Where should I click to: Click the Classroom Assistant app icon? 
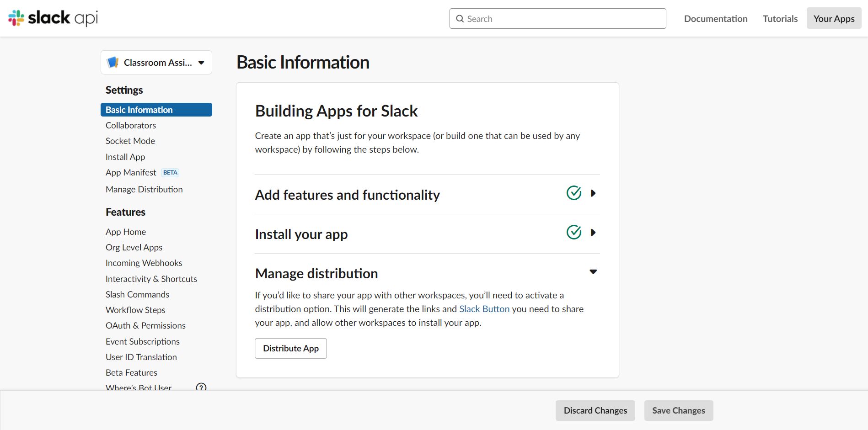[113, 63]
